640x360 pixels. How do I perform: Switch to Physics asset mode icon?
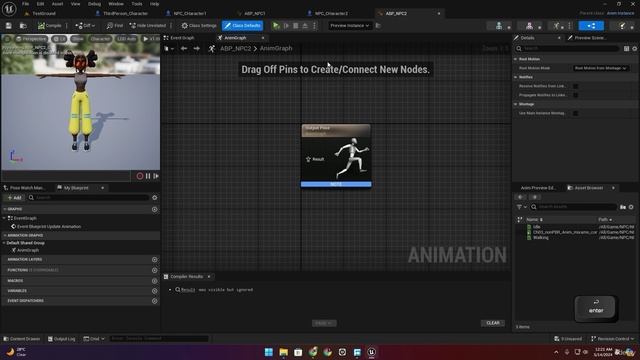point(622,26)
